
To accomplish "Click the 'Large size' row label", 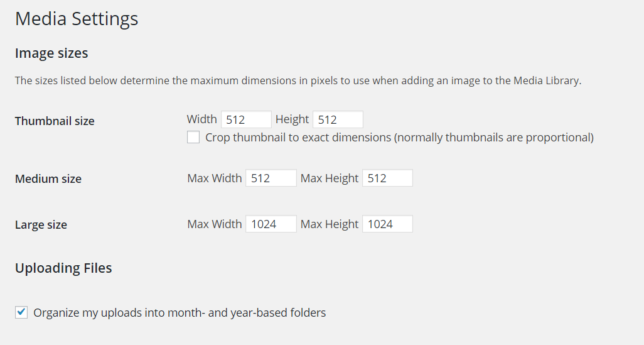I will [x=41, y=225].
